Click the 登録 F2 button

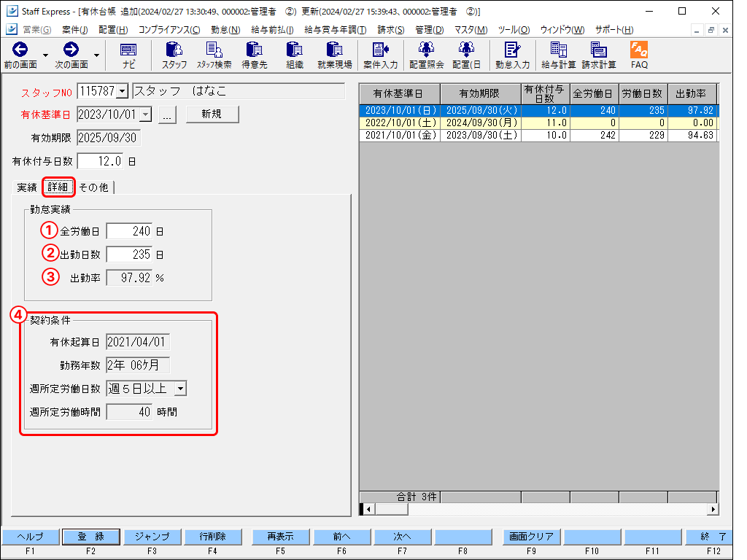91,537
